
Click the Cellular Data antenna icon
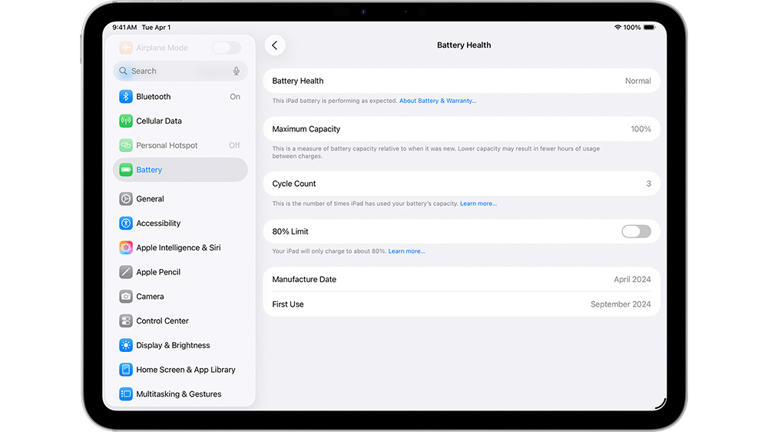pyautogui.click(x=126, y=121)
